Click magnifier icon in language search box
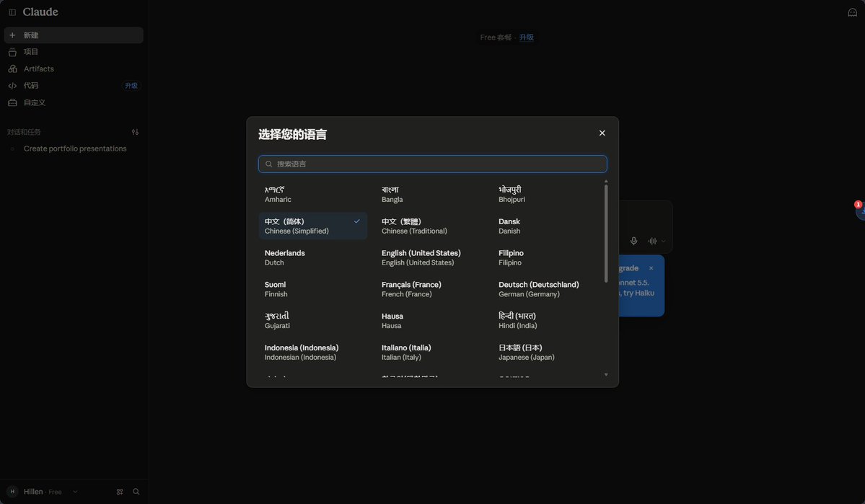 point(268,164)
